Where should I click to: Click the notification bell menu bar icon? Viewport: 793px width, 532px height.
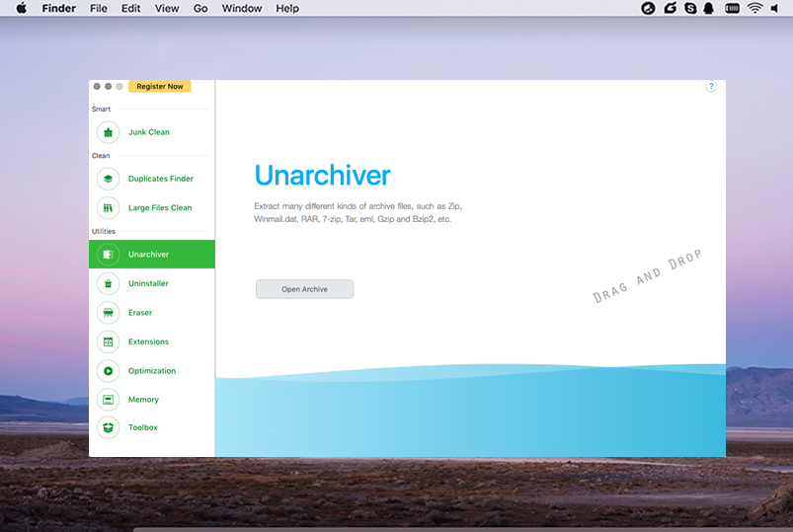708,8
